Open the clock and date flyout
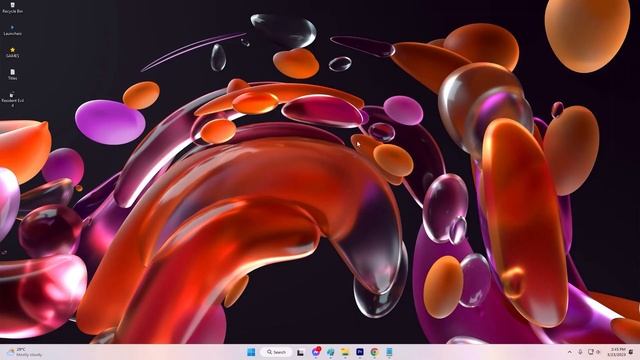 tap(616, 352)
